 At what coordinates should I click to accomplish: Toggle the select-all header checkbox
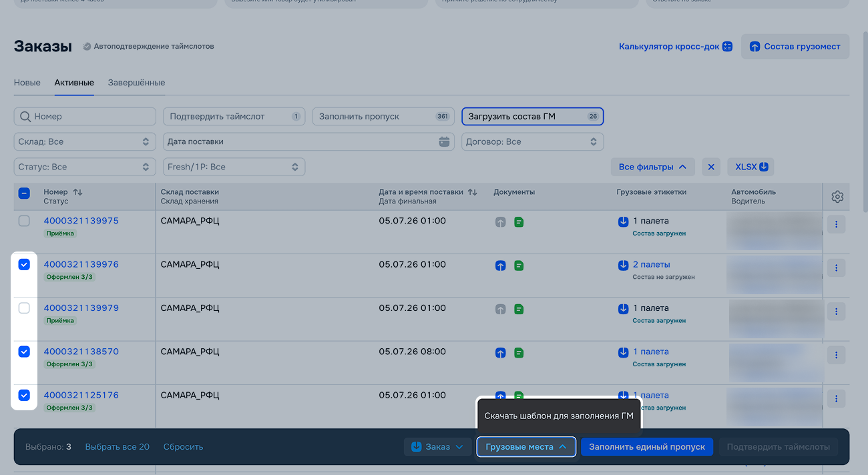coord(24,193)
